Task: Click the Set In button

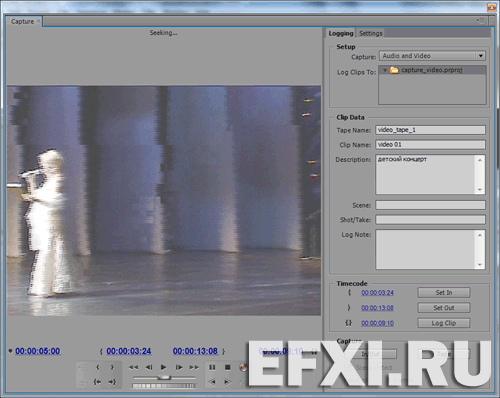Action: point(444,293)
